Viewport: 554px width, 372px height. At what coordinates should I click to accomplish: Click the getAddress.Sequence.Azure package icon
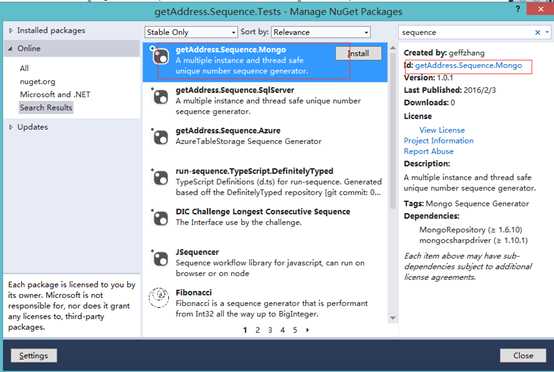(161, 137)
